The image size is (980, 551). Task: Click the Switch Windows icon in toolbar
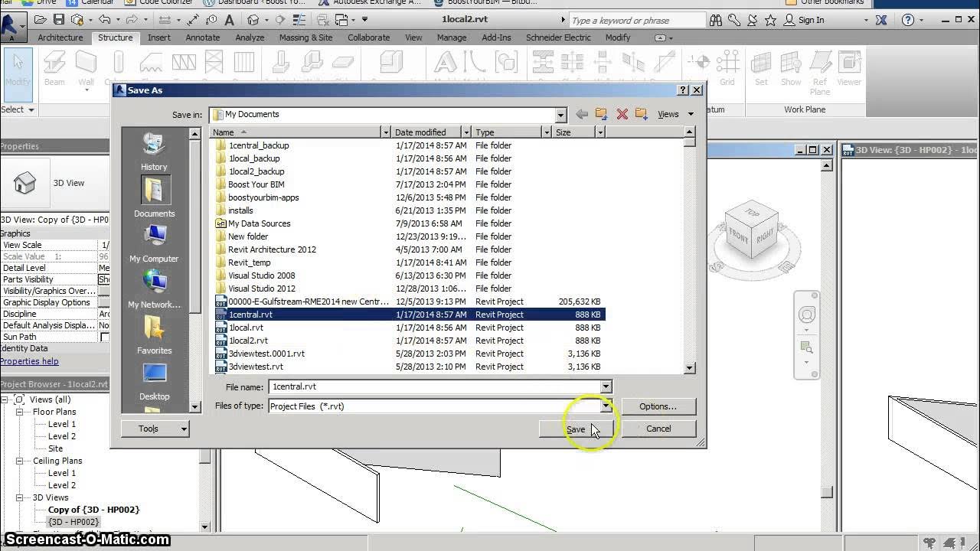342,20
